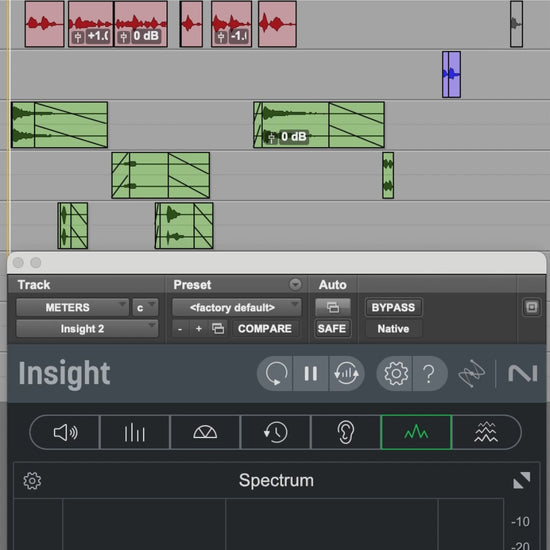The image size is (550, 550).
Task: Open the Spectrogram waves tab
Action: pyautogui.click(x=486, y=432)
